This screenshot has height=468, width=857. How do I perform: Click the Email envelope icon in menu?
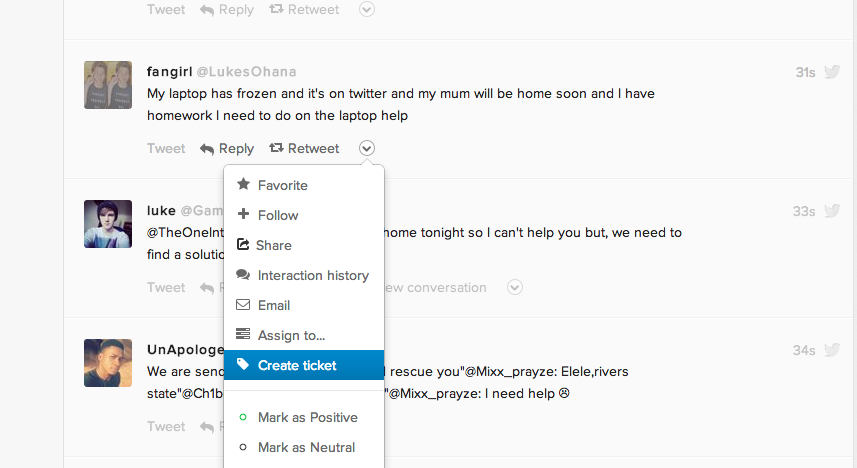(x=243, y=305)
